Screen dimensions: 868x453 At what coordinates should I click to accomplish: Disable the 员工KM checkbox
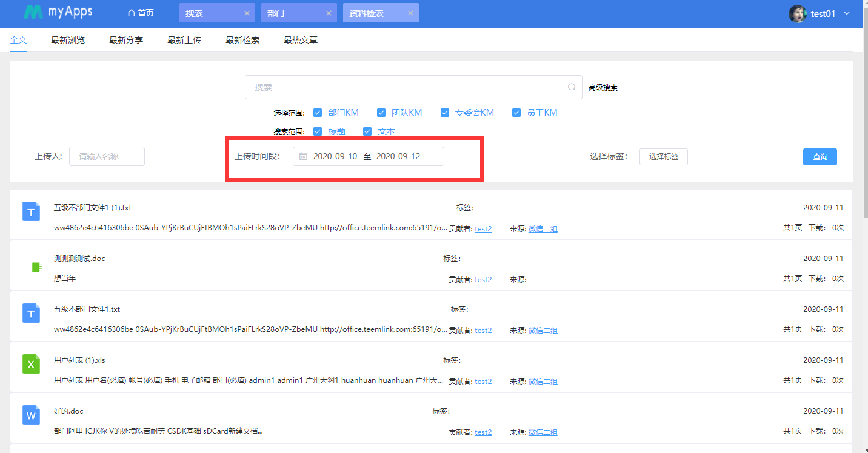pyautogui.click(x=516, y=112)
